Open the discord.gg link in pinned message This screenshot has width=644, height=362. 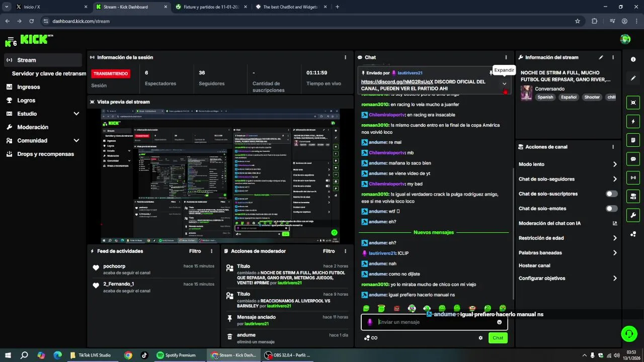[x=397, y=81]
